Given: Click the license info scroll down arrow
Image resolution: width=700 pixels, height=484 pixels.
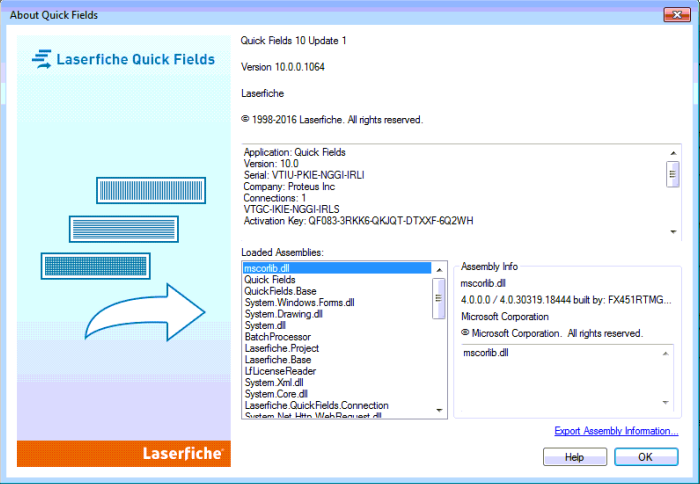Looking at the screenshot, I should (x=673, y=232).
